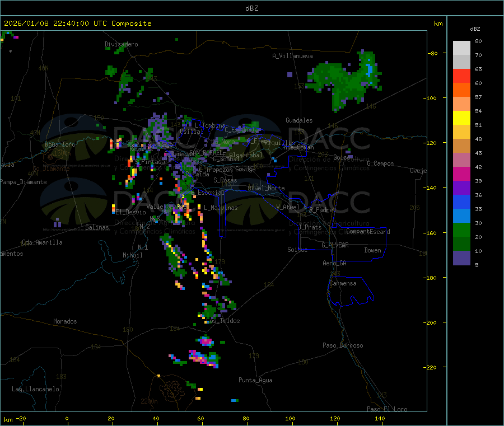This screenshot has width=504, height=426.
Task: Click the 100 km horizontal axis label
Action: [290, 419]
